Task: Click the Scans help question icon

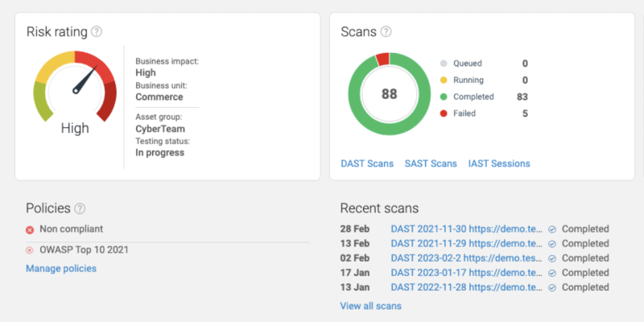Action: click(386, 32)
